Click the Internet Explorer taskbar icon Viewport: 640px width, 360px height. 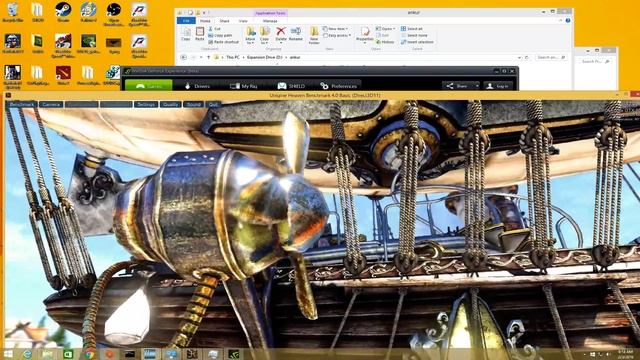point(27,354)
